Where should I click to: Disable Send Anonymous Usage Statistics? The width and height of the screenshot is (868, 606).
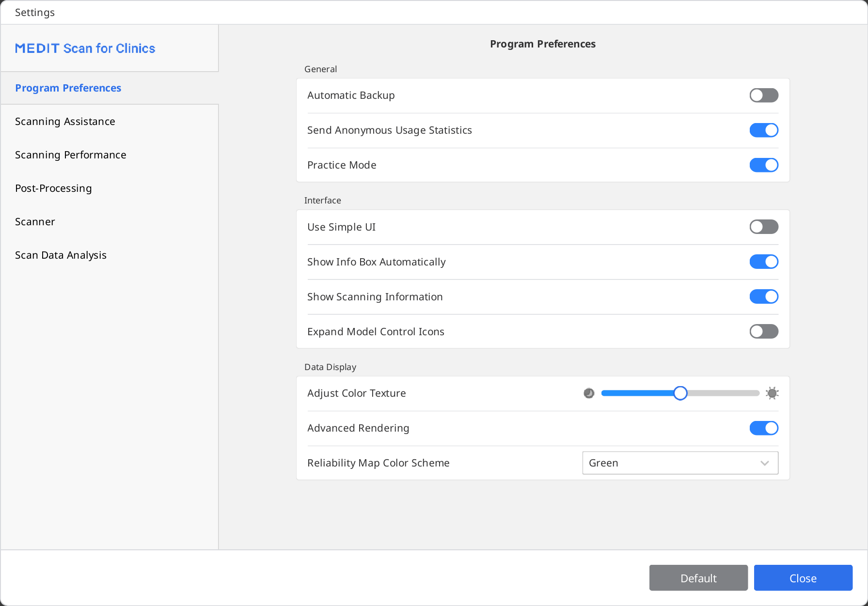click(x=764, y=130)
